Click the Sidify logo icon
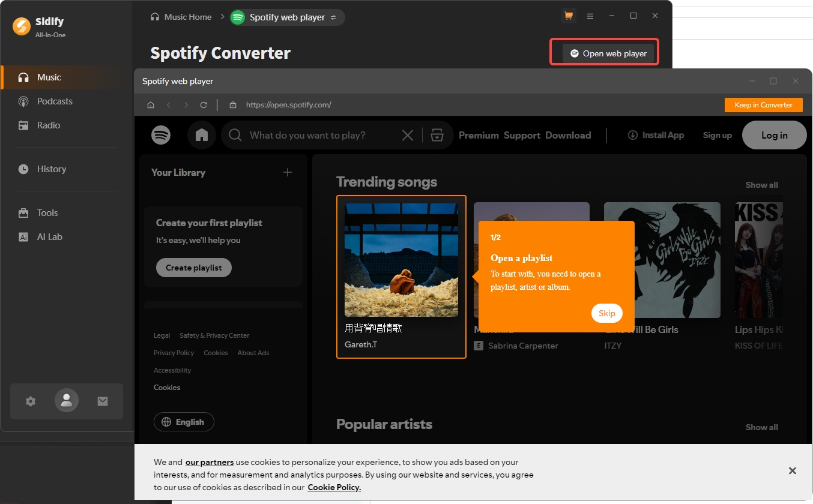This screenshot has height=504, width=813. pos(22,26)
